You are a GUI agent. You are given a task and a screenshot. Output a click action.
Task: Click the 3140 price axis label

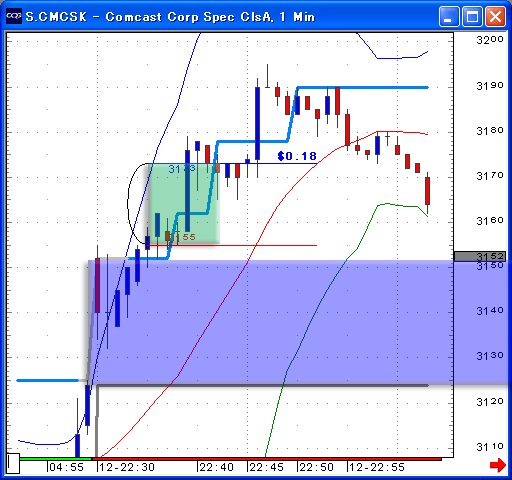coord(490,311)
